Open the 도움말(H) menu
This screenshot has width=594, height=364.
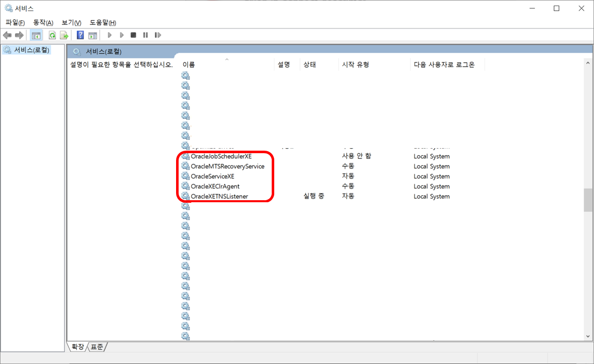click(103, 23)
